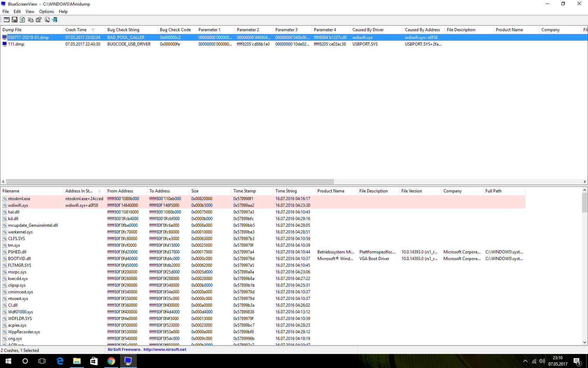Open the Edit menu
This screenshot has height=368, width=588.
tap(17, 12)
